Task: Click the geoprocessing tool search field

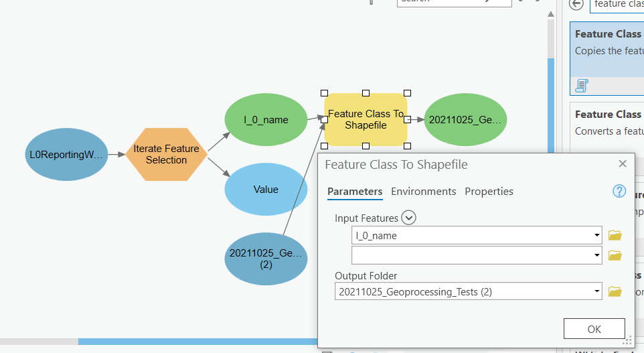Action: click(616, 5)
